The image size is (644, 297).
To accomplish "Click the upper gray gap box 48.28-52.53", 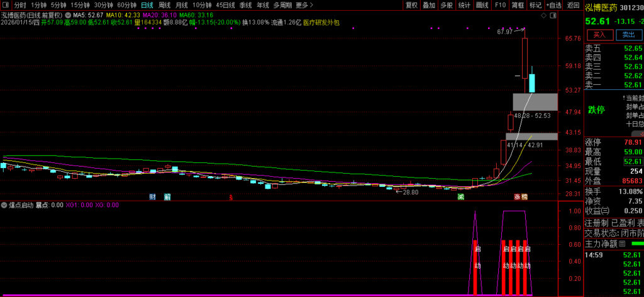I will point(535,101).
